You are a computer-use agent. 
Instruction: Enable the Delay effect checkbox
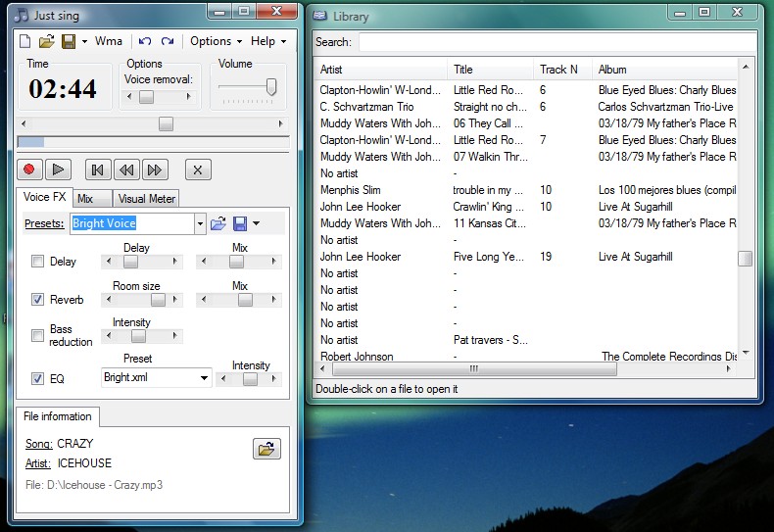(38, 262)
